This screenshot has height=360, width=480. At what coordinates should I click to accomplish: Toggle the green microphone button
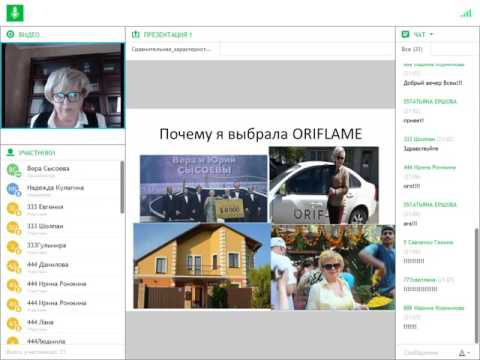(15, 13)
